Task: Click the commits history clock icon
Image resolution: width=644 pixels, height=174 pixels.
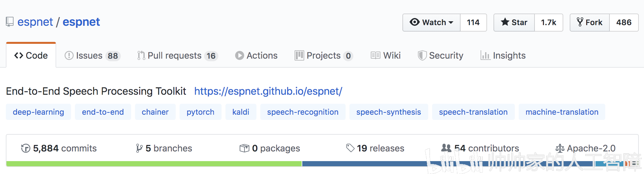Action: point(26,148)
